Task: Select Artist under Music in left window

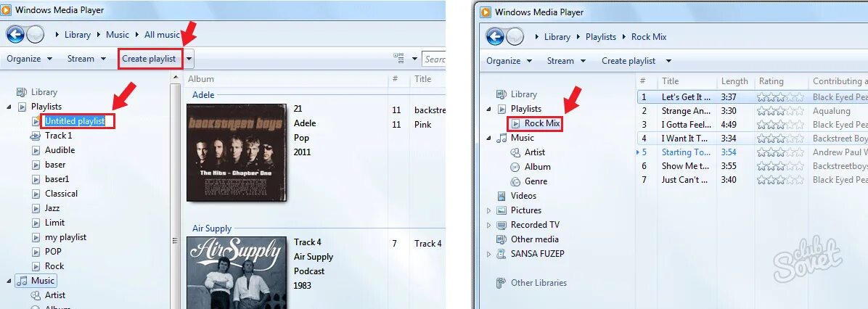Action: coord(55,295)
